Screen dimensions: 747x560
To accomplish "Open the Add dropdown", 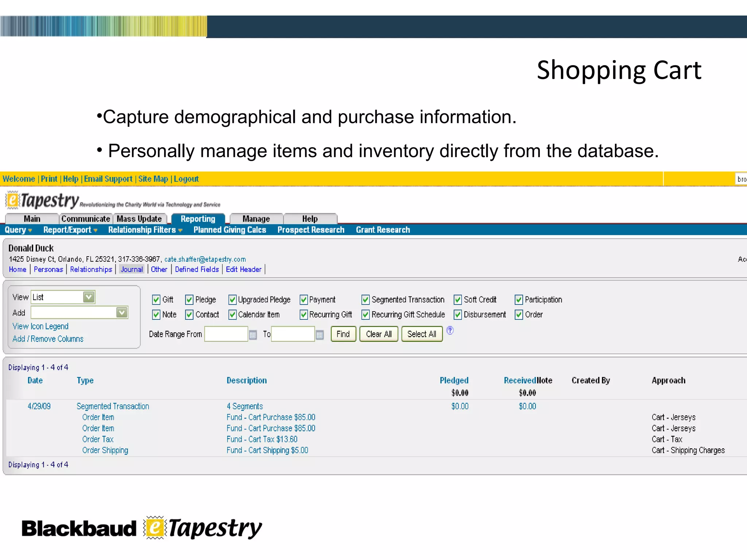I will 80,312.
